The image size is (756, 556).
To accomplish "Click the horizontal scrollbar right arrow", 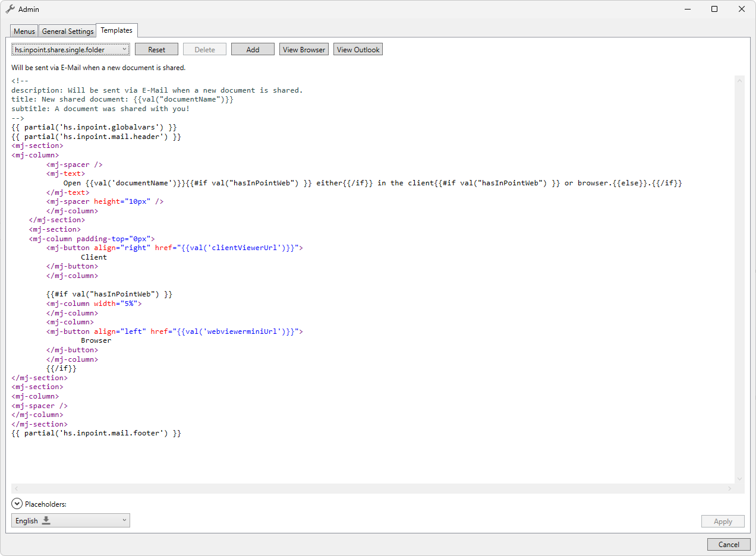I will pyautogui.click(x=730, y=488).
